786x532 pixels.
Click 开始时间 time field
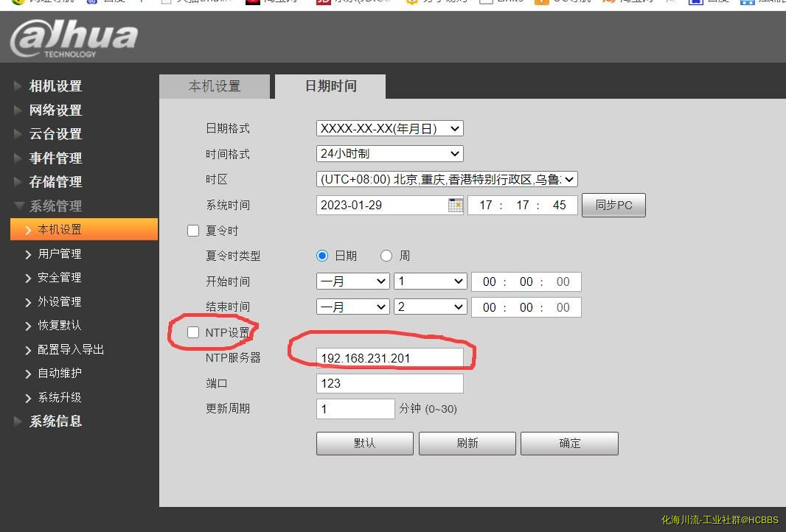(x=526, y=281)
